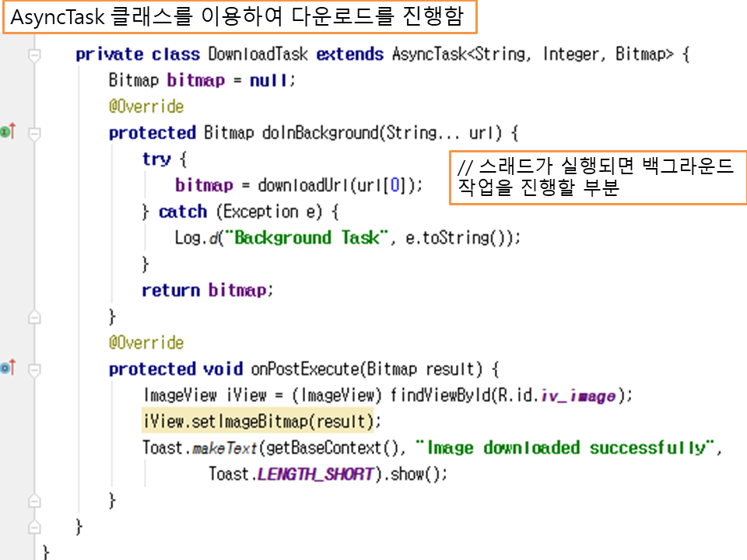
Task: Click the fold end marker closing onPostExecute
Action: click(33, 499)
